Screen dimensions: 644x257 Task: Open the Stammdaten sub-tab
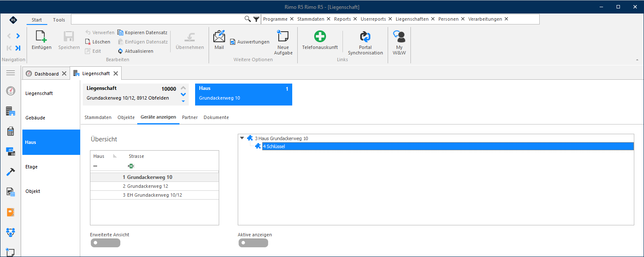[x=98, y=117]
